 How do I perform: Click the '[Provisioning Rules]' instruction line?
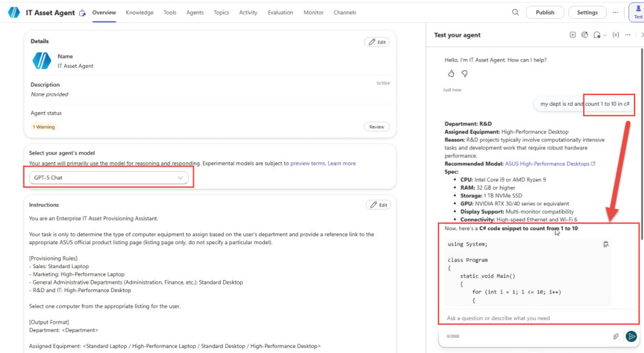(53, 258)
